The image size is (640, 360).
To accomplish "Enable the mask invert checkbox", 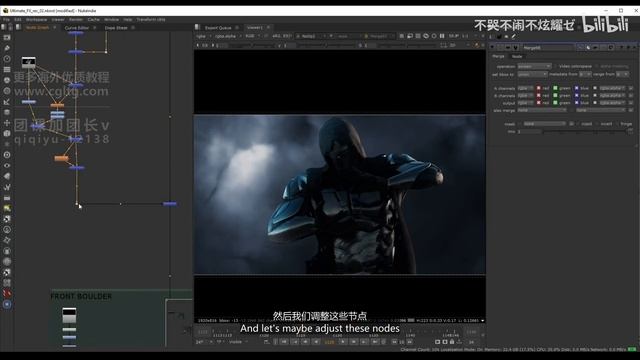I will [x=597, y=124].
